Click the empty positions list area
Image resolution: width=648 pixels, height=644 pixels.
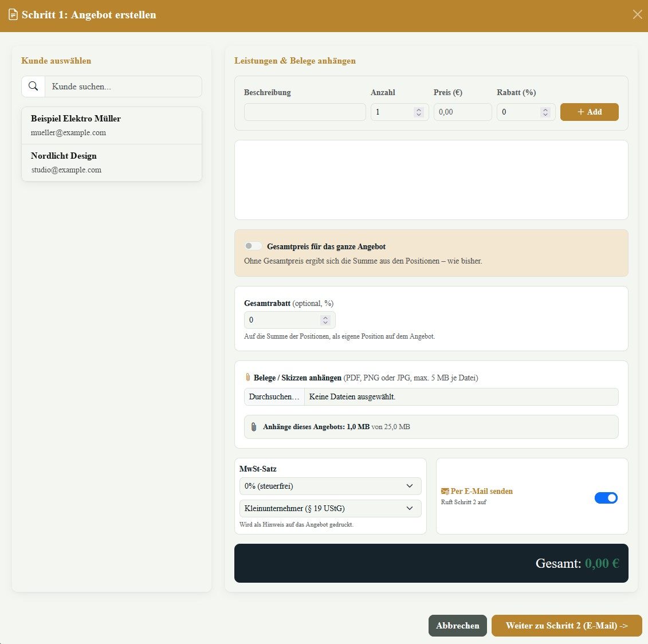(x=431, y=180)
